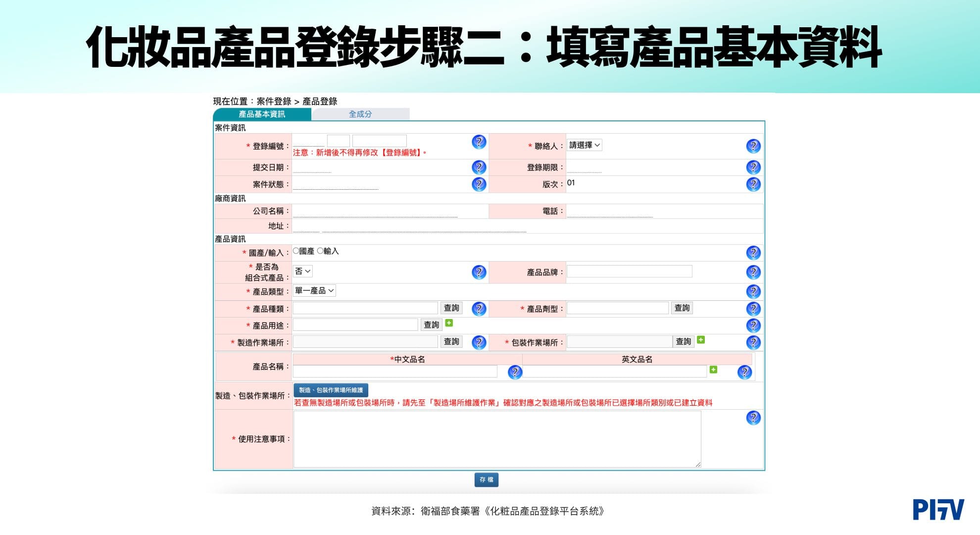This screenshot has width=980, height=535.
Task: Open help icon beside 登錄編號 field
Action: [478, 143]
